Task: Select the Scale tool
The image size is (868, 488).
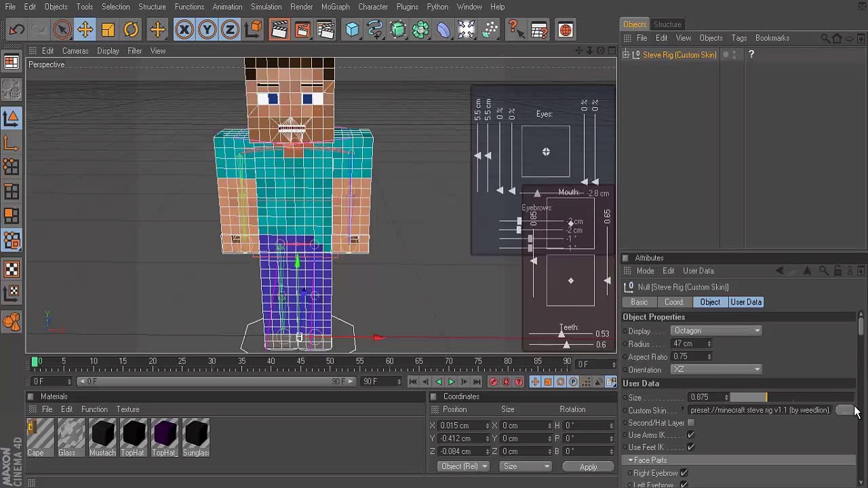Action: point(108,30)
